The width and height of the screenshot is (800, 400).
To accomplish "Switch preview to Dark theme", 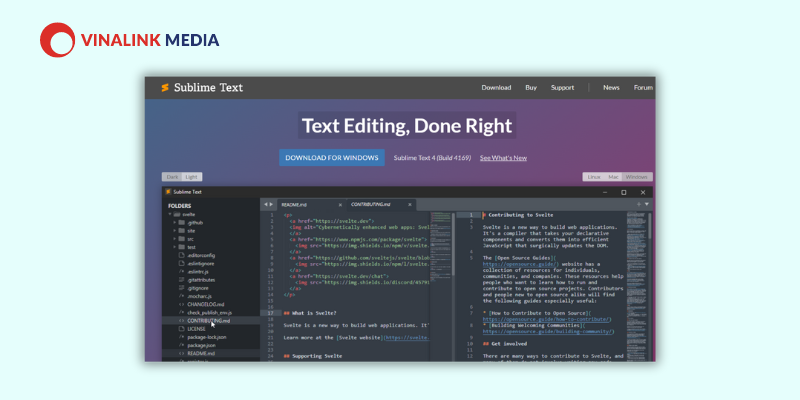I will coord(172,177).
